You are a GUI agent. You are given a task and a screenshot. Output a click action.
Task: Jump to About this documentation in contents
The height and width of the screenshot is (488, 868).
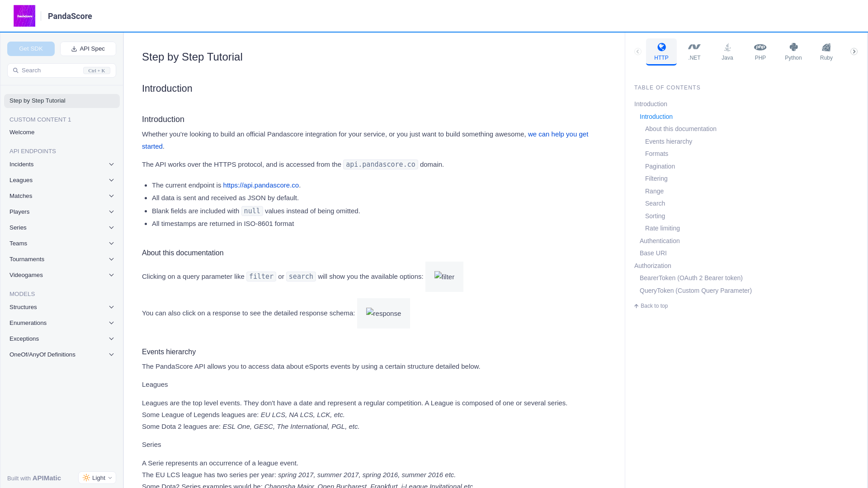click(x=680, y=129)
